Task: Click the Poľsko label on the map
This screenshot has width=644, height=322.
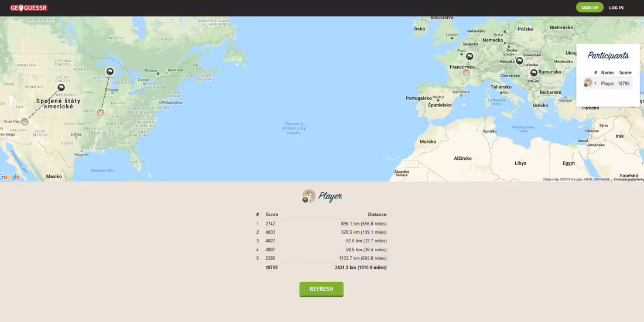Action: pos(525,29)
